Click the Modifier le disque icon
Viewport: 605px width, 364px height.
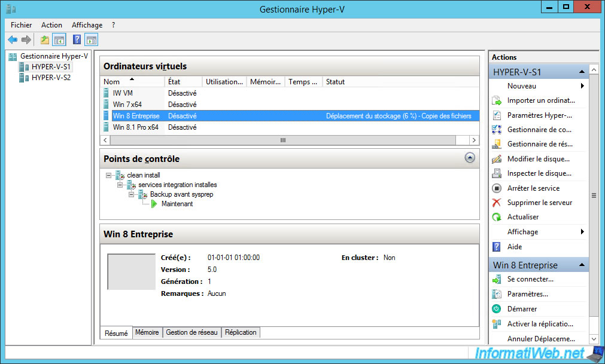click(x=497, y=159)
